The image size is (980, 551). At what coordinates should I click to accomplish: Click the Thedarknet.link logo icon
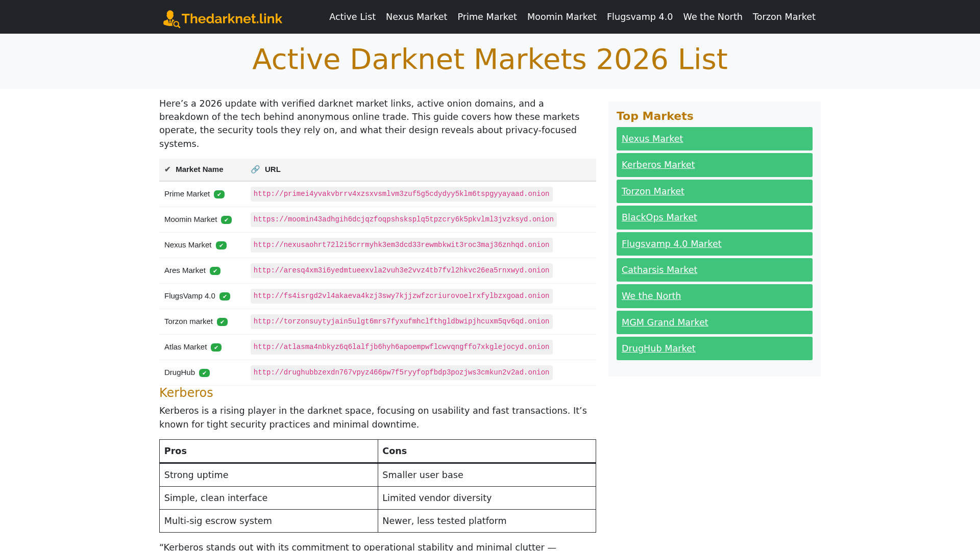click(x=171, y=19)
